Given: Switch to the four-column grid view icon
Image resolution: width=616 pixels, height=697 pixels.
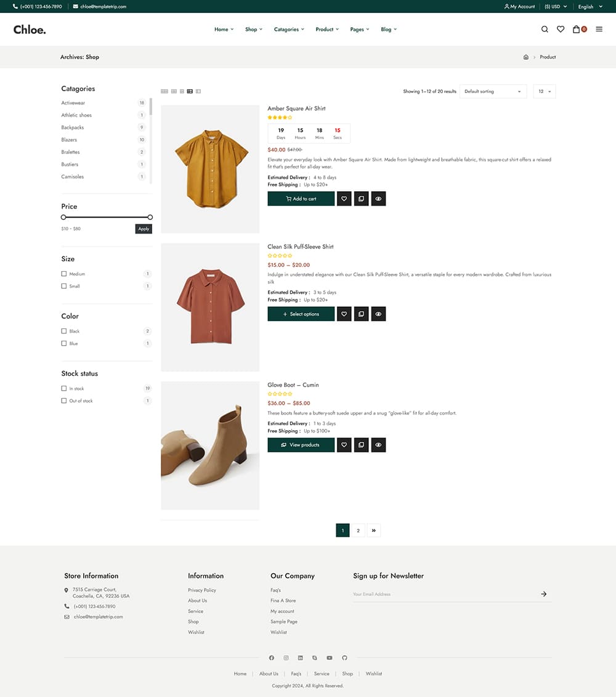Looking at the screenshot, I should [x=164, y=91].
